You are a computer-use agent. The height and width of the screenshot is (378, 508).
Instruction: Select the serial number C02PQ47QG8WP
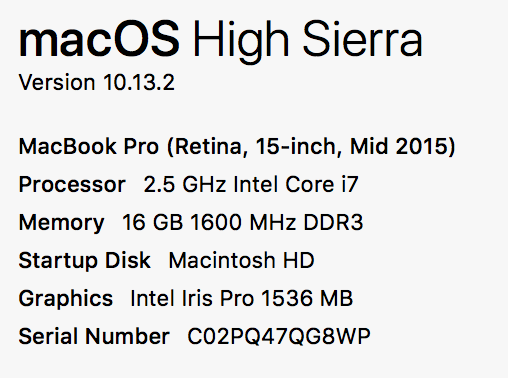pos(279,336)
